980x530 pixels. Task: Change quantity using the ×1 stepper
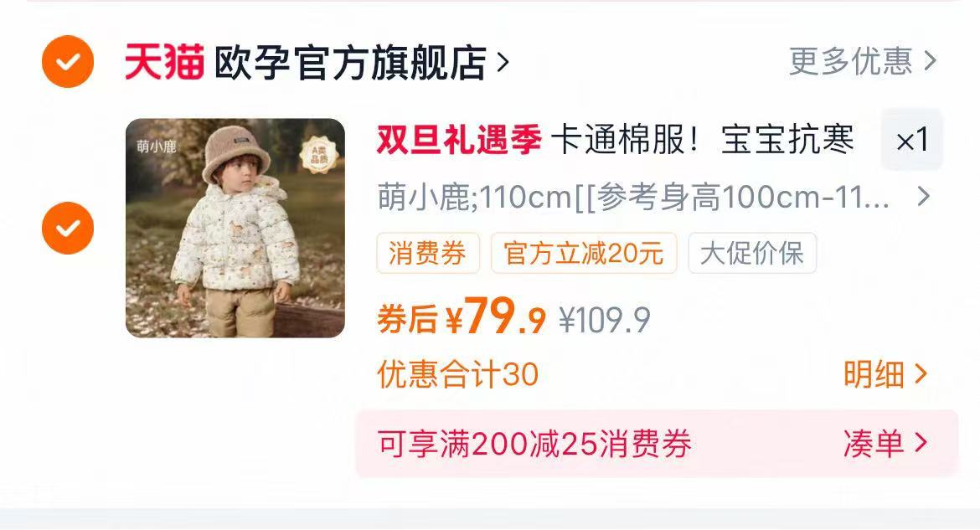tap(912, 139)
